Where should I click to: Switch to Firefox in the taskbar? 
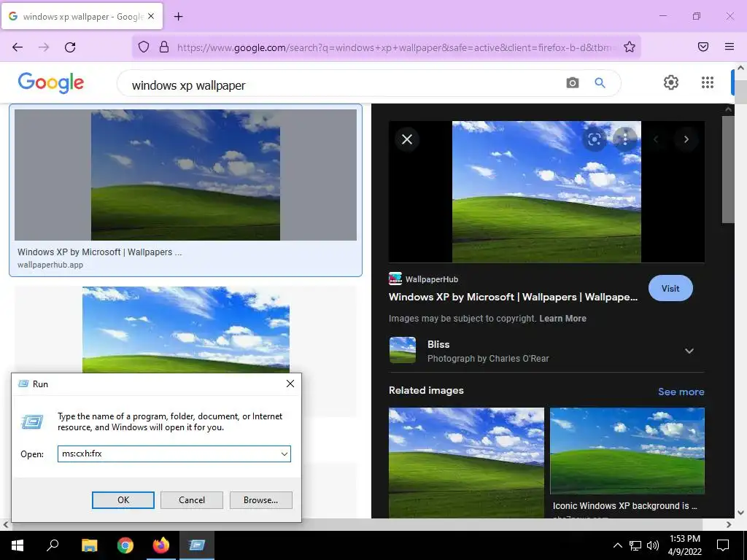pos(161,545)
